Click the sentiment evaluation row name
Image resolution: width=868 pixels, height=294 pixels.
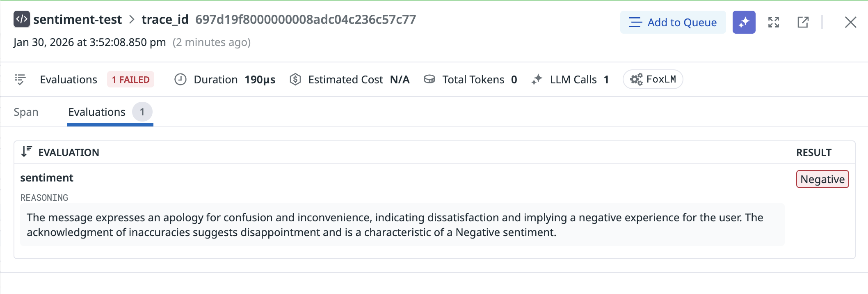pyautogui.click(x=47, y=178)
